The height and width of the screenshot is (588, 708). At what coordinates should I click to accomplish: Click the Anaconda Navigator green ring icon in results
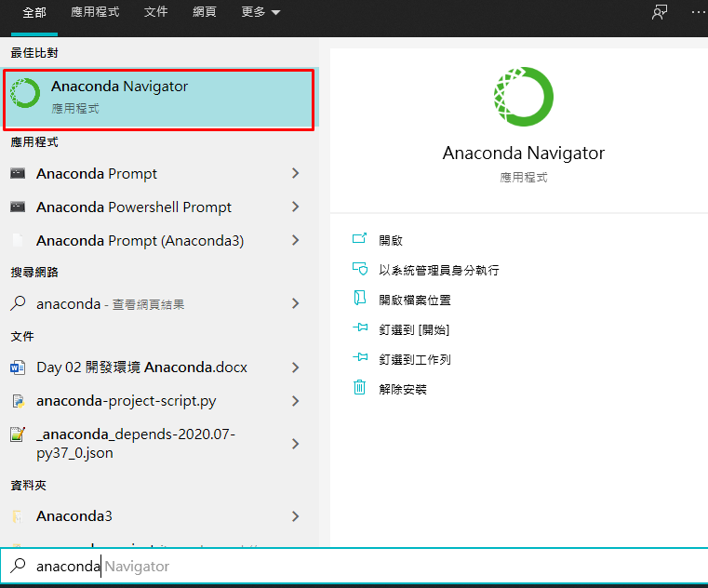tap(25, 93)
